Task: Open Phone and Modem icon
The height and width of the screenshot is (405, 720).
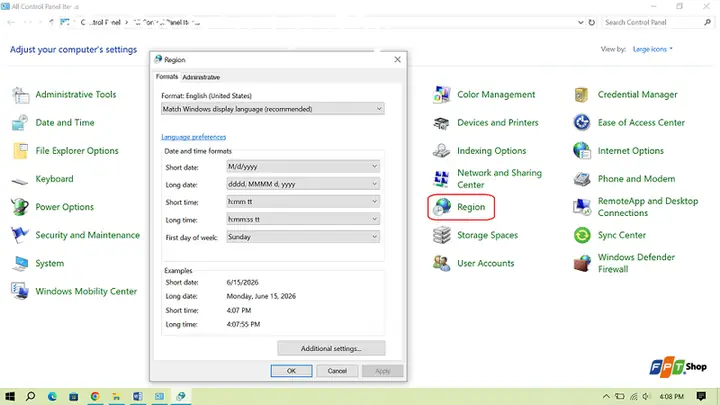Action: tap(582, 179)
